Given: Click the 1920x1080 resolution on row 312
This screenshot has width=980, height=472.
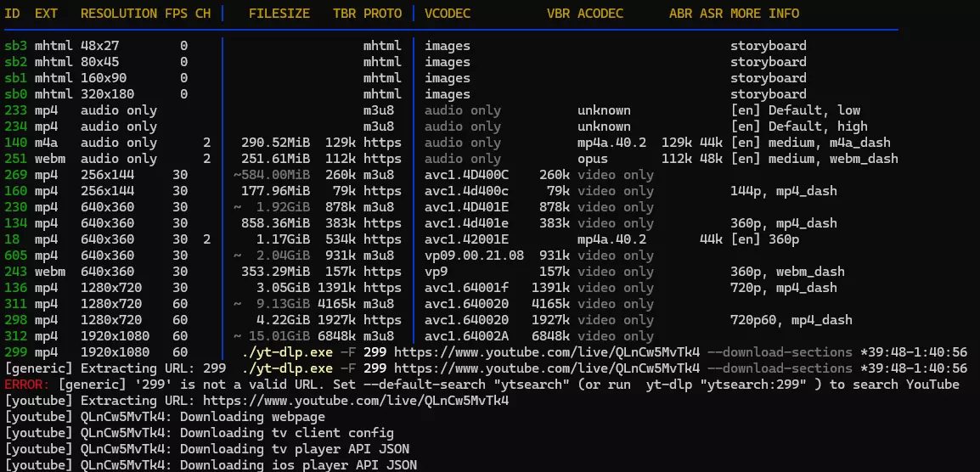Looking at the screenshot, I should click(x=115, y=336).
